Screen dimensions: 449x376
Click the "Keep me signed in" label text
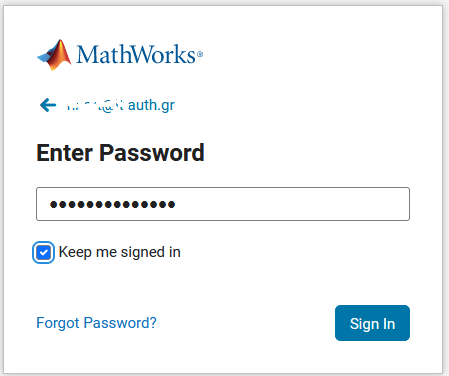pyautogui.click(x=120, y=252)
